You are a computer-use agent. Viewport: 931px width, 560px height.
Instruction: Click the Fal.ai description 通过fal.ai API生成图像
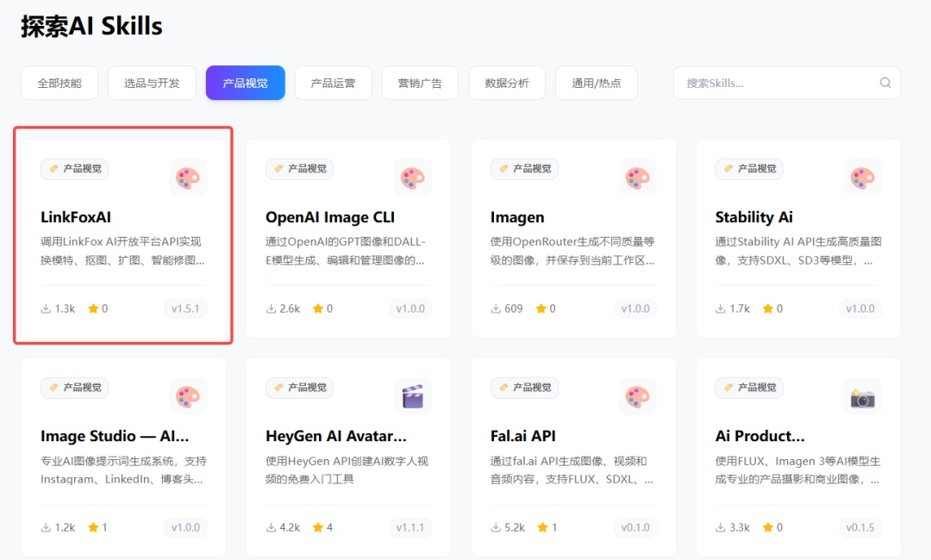[x=572, y=470]
